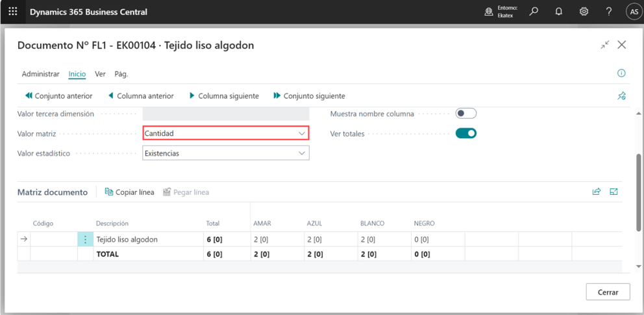Disable the Ver totales toggle
The width and height of the screenshot is (644, 315).
pyautogui.click(x=465, y=134)
